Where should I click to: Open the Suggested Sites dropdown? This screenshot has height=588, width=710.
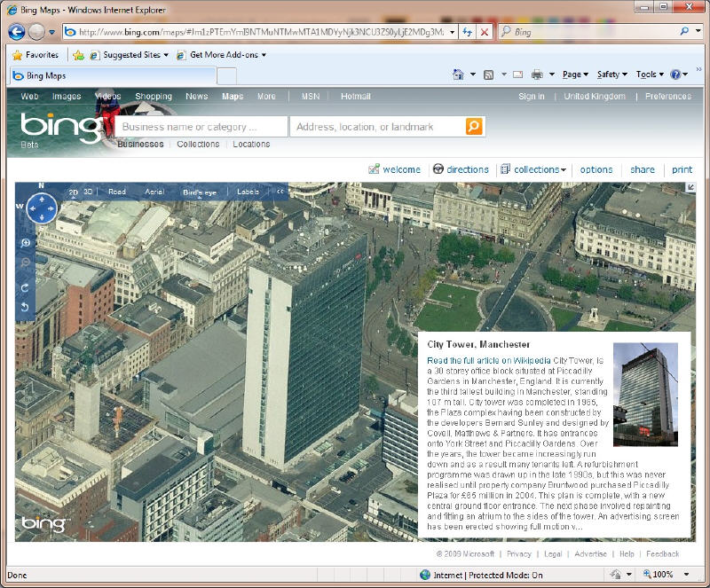pyautogui.click(x=129, y=55)
